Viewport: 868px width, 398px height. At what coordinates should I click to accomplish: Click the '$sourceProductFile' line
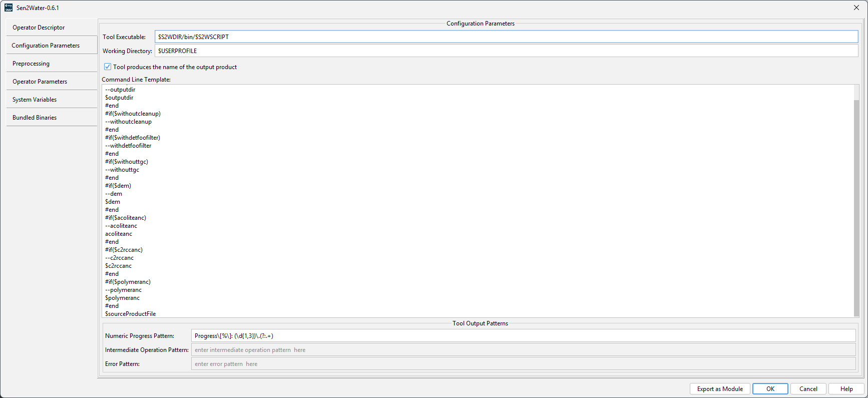tap(131, 314)
